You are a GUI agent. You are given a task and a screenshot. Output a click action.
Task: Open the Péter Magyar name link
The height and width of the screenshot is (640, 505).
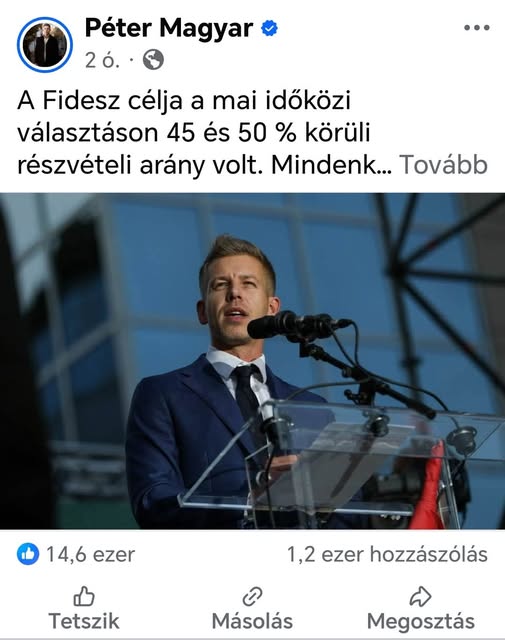(169, 28)
